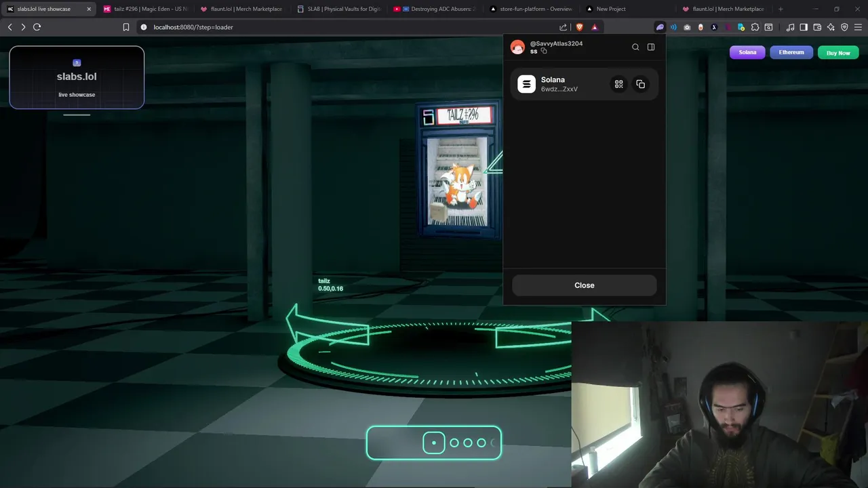Open the Leo AI sparkle icon
The image size is (868, 488).
coord(831,27)
